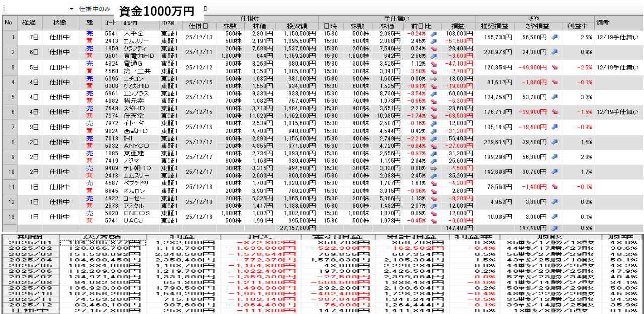Click gray sideways arrow in ニチコン 前日比
The width and height of the screenshot is (644, 314).
click(x=433, y=79)
